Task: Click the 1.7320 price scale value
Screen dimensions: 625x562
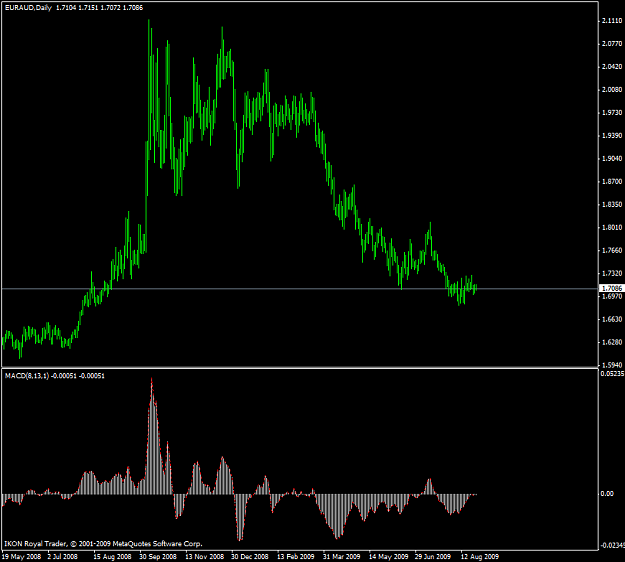Action: pyautogui.click(x=612, y=273)
